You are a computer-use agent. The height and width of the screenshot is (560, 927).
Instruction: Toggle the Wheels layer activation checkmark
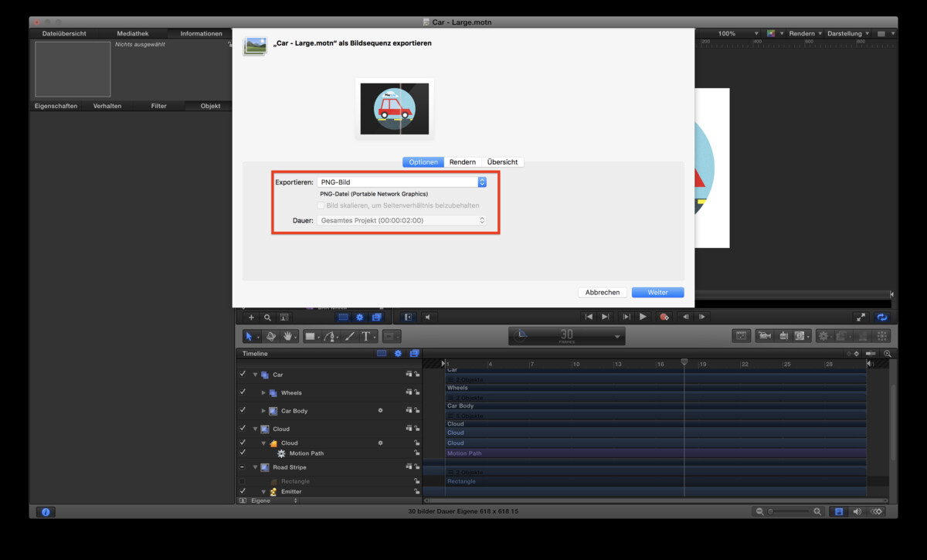[243, 392]
